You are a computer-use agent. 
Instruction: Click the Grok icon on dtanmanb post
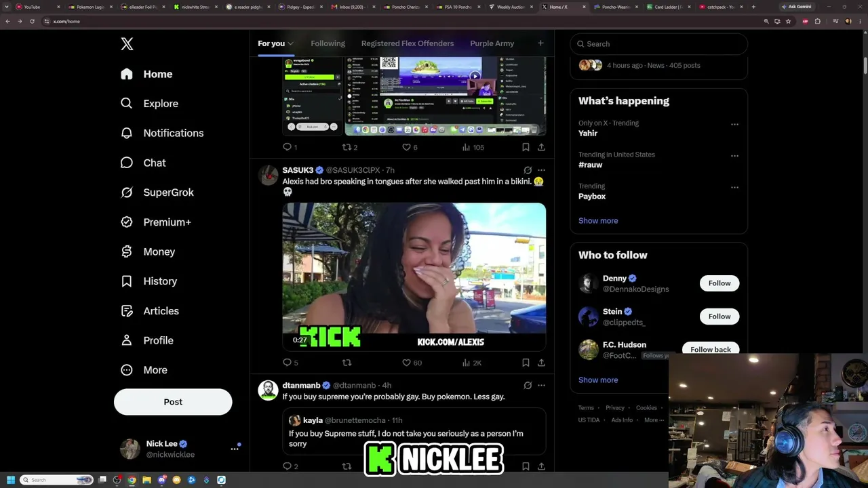(x=528, y=386)
